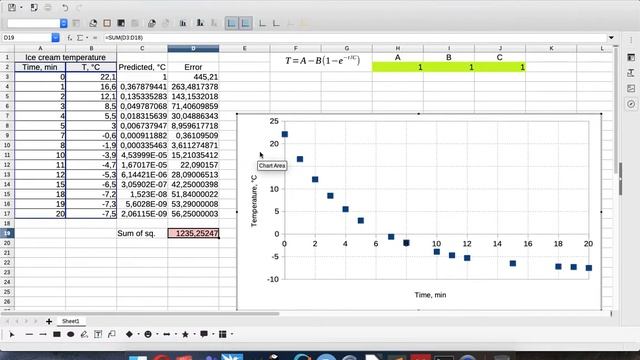Click the Chart Area format icon

(x=107, y=23)
